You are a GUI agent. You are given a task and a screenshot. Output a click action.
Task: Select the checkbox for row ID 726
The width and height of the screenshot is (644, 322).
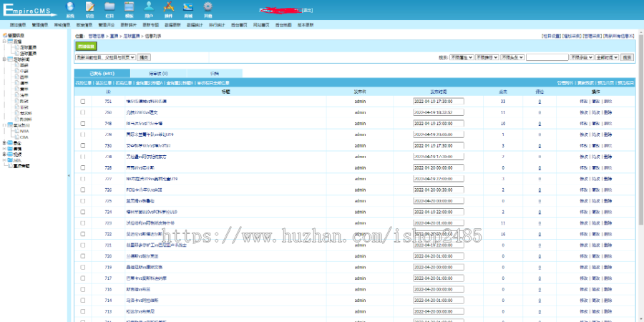(x=83, y=190)
